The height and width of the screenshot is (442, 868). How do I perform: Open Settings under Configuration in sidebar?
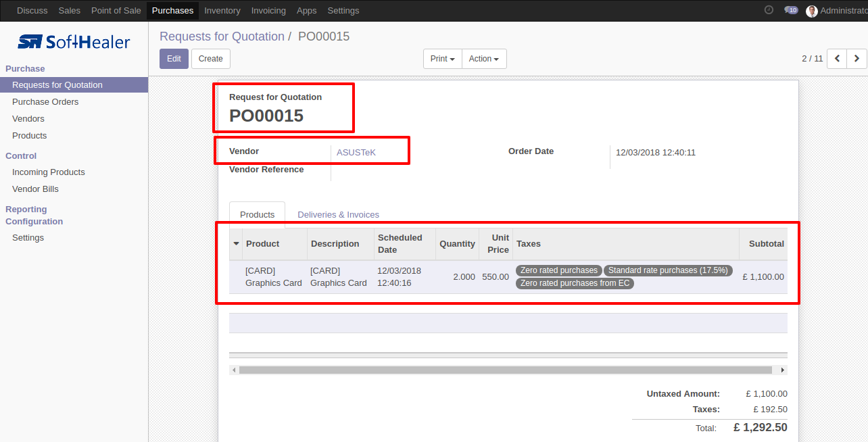(x=28, y=237)
